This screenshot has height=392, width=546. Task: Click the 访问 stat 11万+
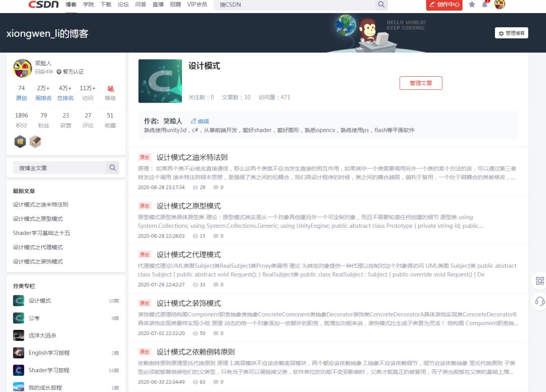87,88
